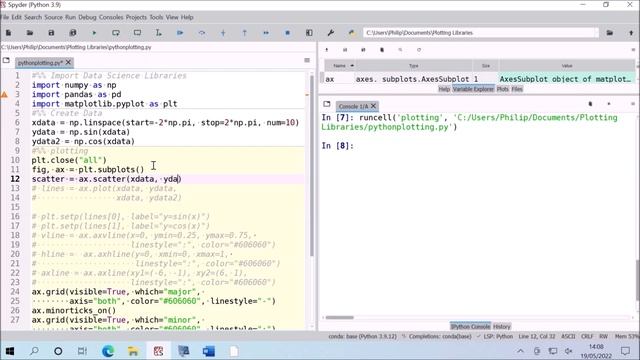Run selection or current line
The height and width of the screenshot is (360, 640).
tap(159, 33)
